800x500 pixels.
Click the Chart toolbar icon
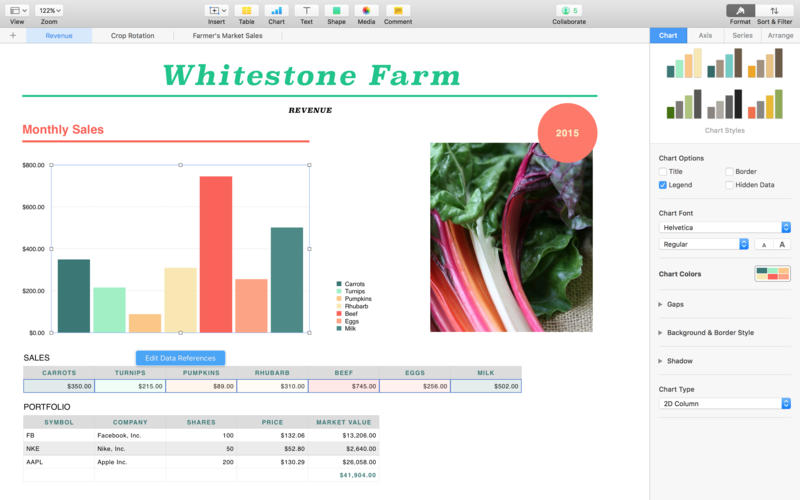point(277,10)
